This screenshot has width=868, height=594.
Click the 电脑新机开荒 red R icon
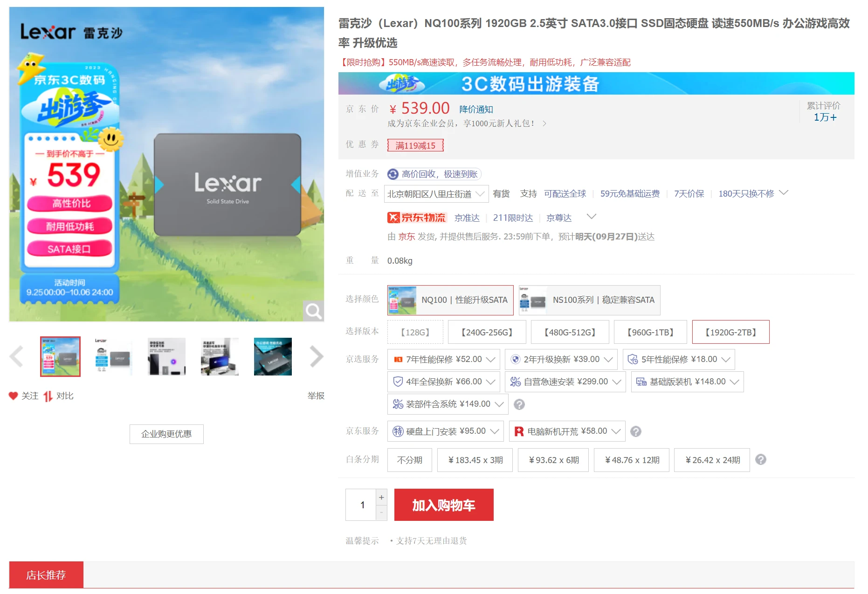click(x=519, y=431)
